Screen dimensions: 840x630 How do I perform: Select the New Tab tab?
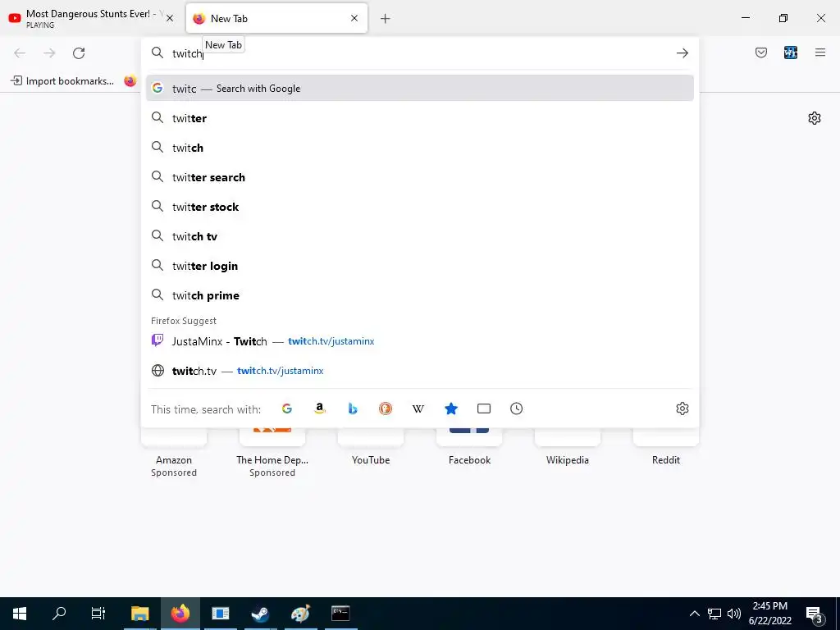coord(276,18)
